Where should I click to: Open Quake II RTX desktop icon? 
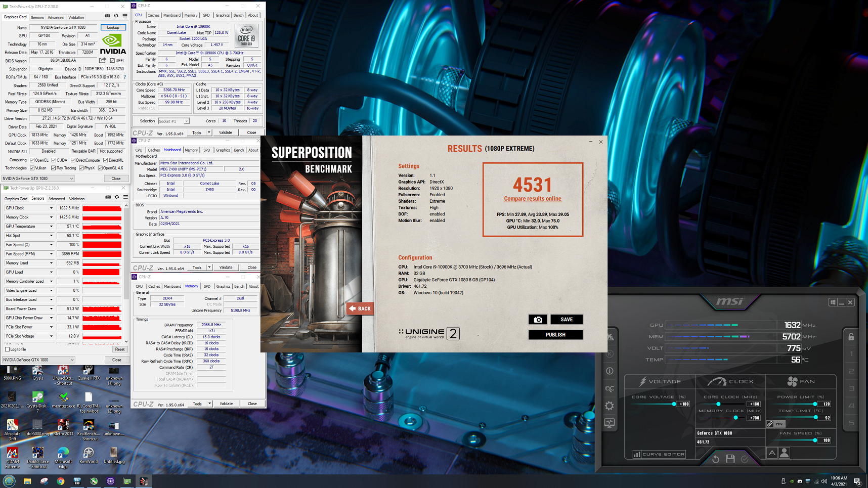tap(89, 373)
